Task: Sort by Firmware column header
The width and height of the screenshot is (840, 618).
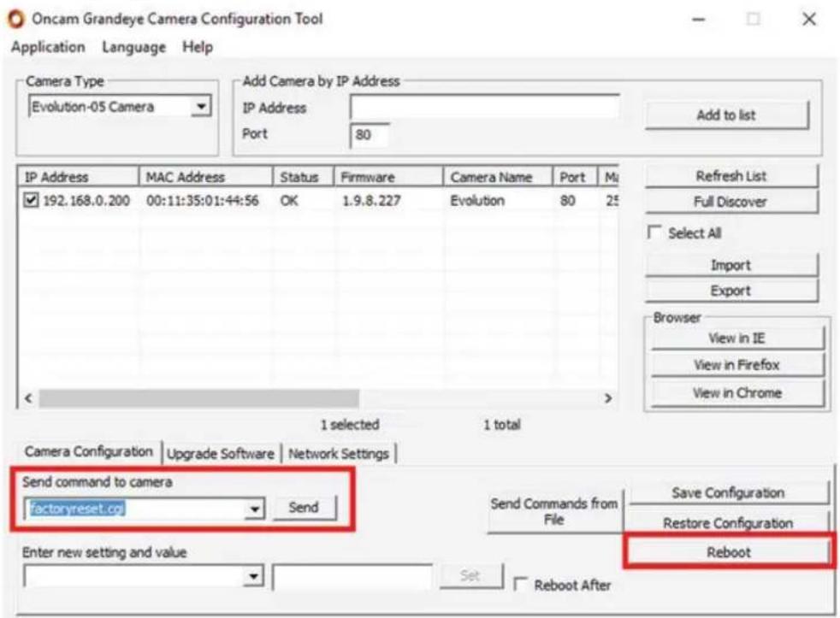Action: (388, 177)
